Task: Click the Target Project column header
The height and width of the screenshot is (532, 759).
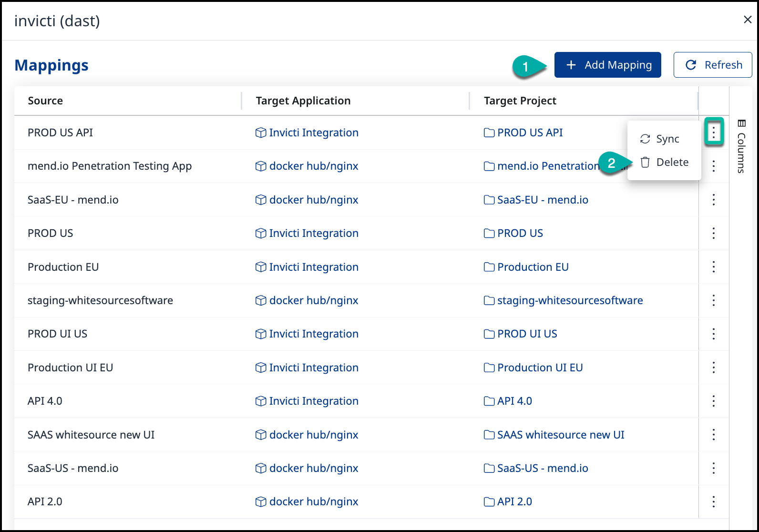Action: point(520,101)
